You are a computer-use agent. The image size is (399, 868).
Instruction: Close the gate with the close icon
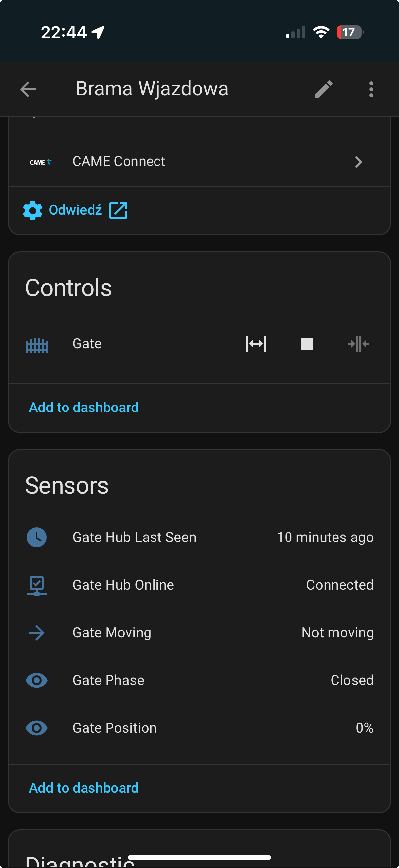(359, 344)
